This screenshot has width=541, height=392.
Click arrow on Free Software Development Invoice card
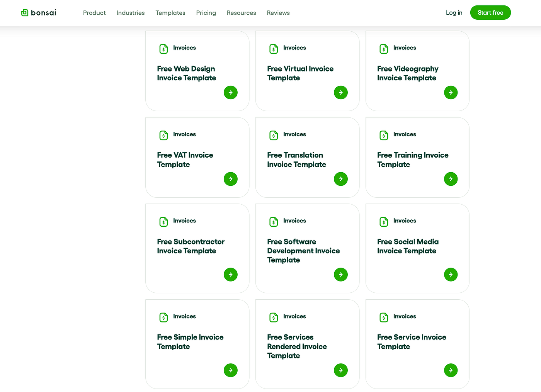[x=341, y=275]
